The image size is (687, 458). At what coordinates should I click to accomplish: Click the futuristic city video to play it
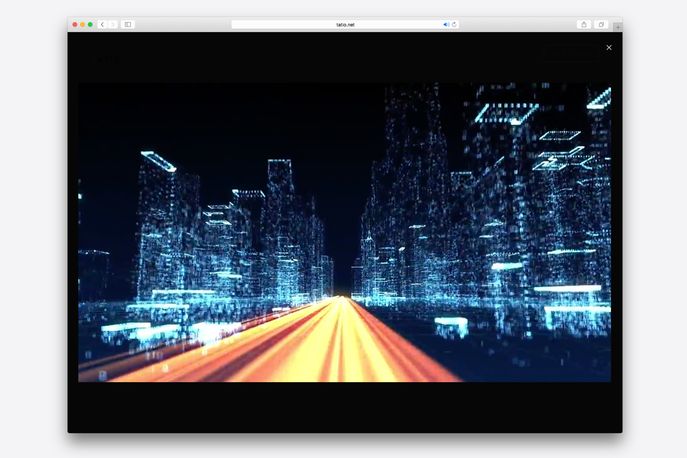(x=344, y=232)
